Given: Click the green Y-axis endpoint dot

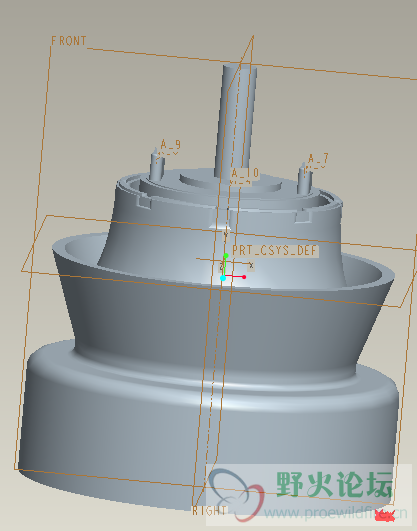Looking at the screenshot, I should pyautogui.click(x=226, y=255).
